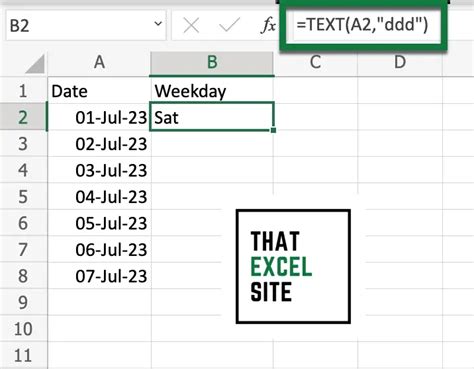
Task: Click cell B2 containing Sat
Action: [212, 117]
